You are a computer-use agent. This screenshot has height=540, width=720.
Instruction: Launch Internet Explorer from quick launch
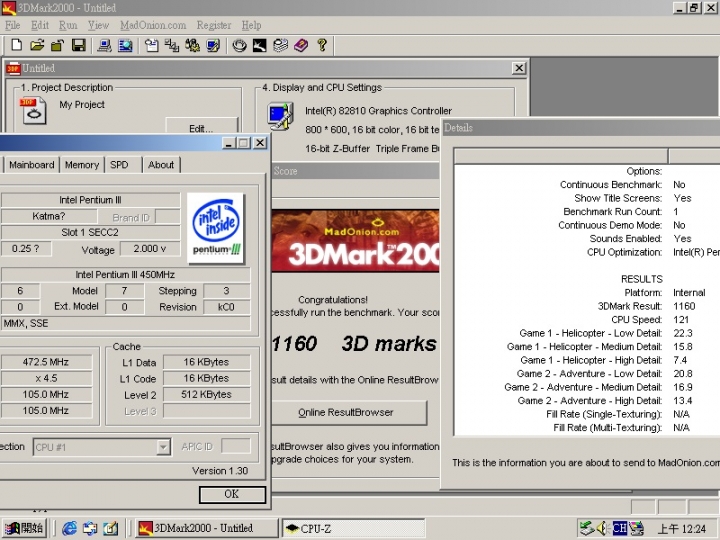69,528
